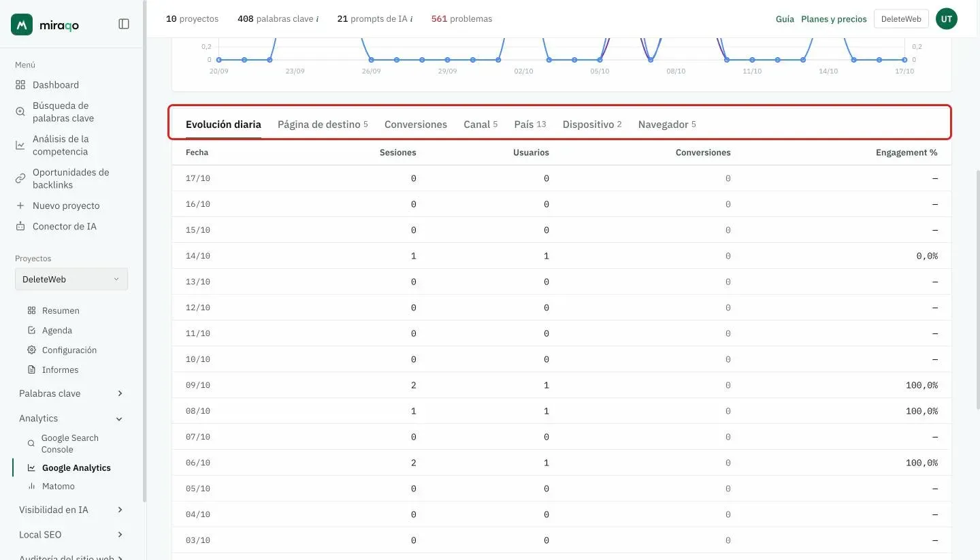Open Búsqueda de palabras clave

click(x=63, y=112)
